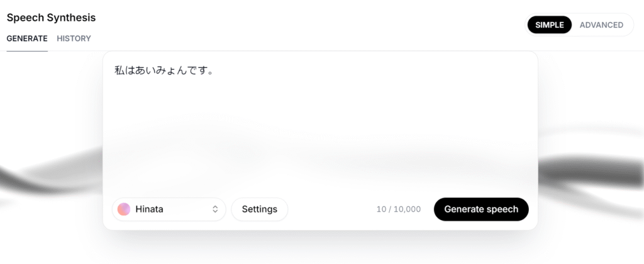This screenshot has width=644, height=264.
Task: Click the up-down chevron in voice selector
Action: [x=215, y=209]
